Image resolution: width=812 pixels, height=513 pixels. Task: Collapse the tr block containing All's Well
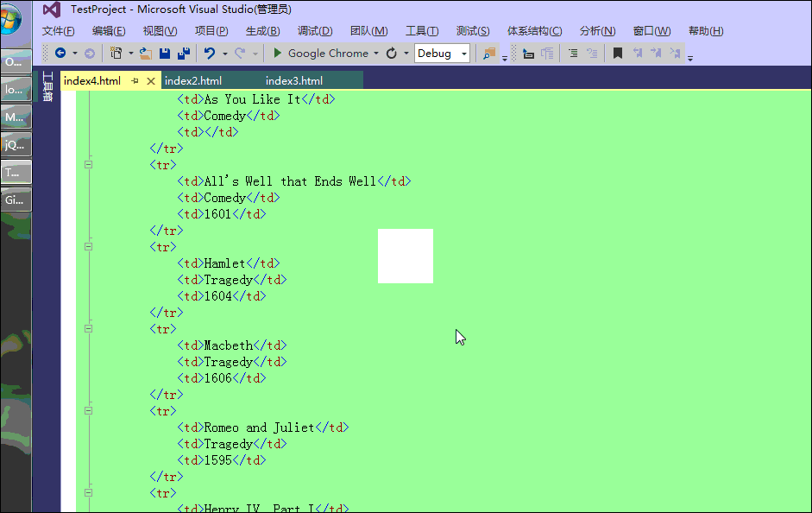(x=89, y=165)
